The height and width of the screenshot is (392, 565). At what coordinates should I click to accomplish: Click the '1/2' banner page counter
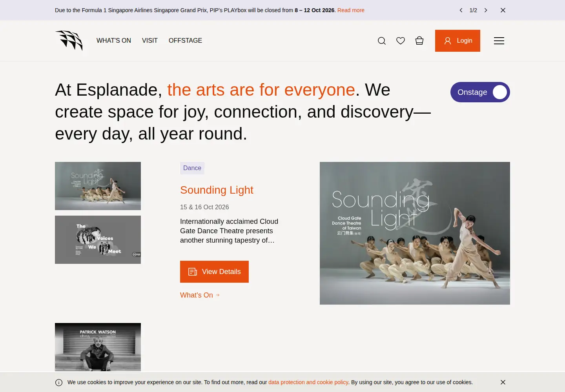[473, 10]
